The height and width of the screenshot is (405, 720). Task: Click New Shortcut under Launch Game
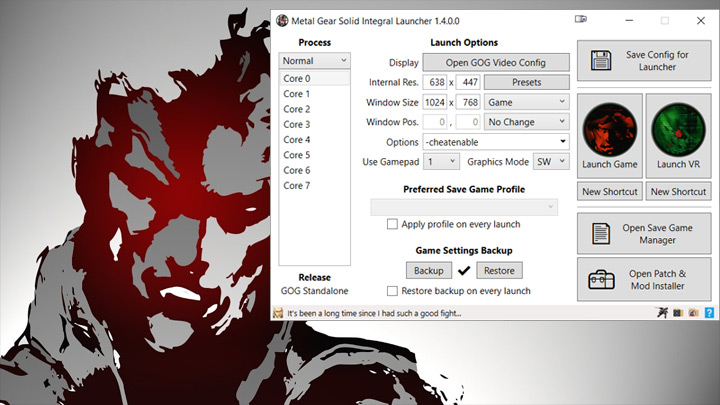coord(610,191)
